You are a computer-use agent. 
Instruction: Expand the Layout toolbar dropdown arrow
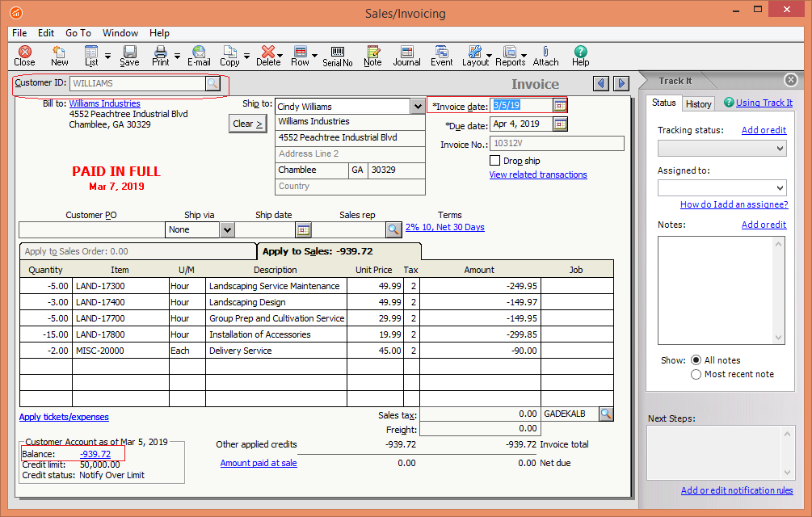click(x=488, y=56)
